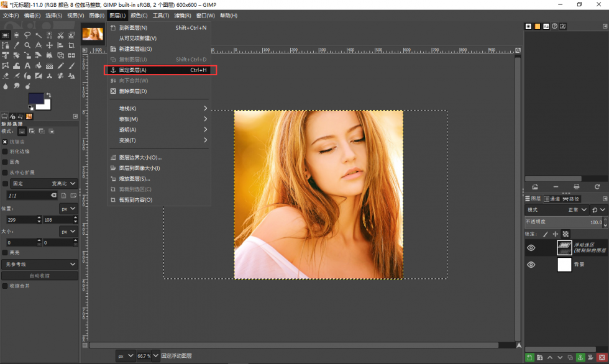Reset colors to default black and white
Viewport: 609px width, 364px height.
coord(30,107)
